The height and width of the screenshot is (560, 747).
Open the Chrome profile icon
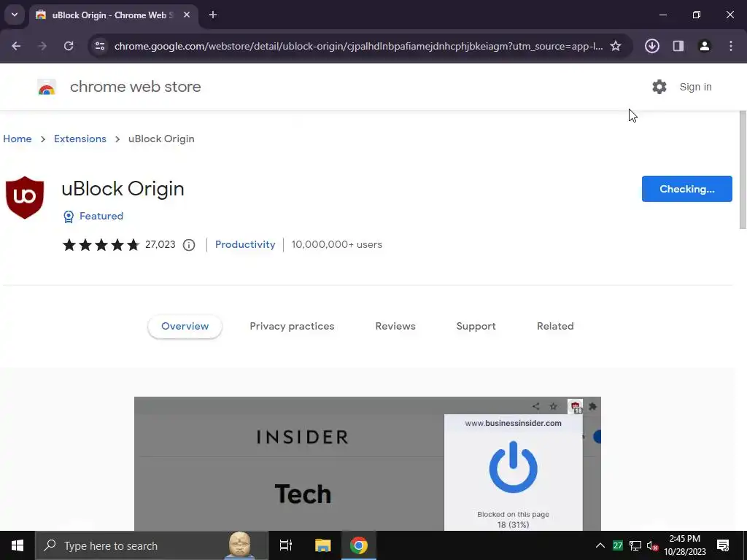coord(704,46)
